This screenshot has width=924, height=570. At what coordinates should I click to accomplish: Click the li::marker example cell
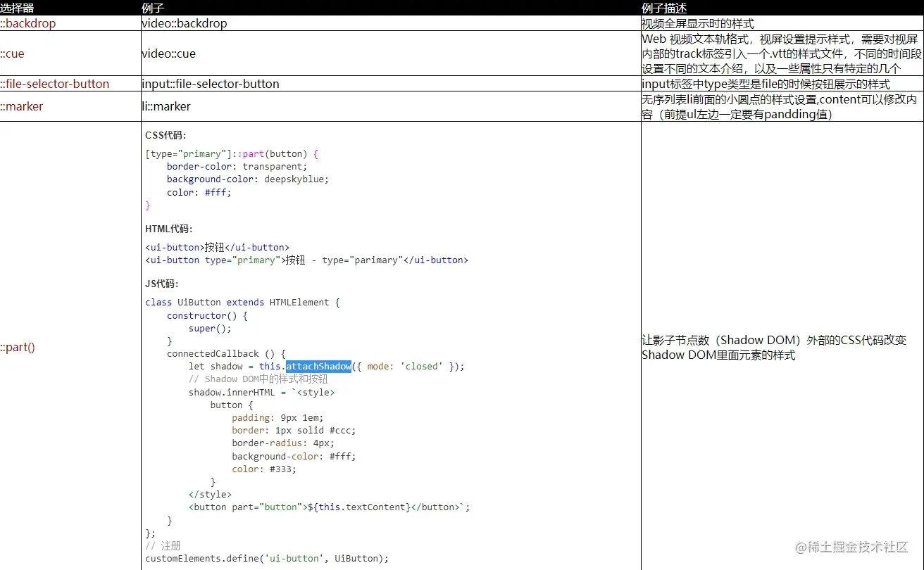(166, 106)
